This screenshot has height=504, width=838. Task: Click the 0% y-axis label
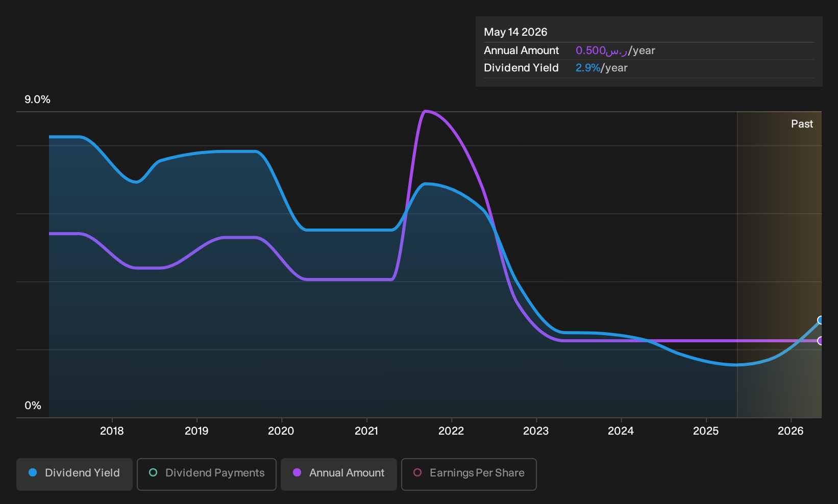[x=33, y=406]
